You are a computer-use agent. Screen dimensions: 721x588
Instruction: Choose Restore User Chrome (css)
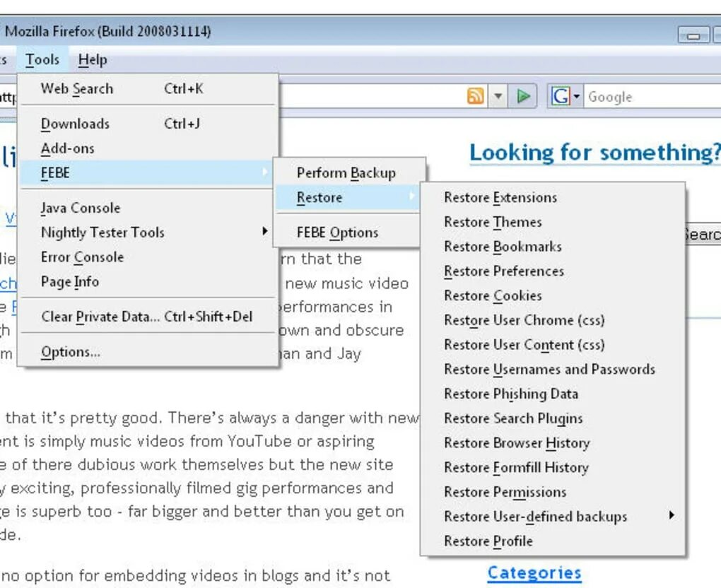pyautogui.click(x=553, y=320)
